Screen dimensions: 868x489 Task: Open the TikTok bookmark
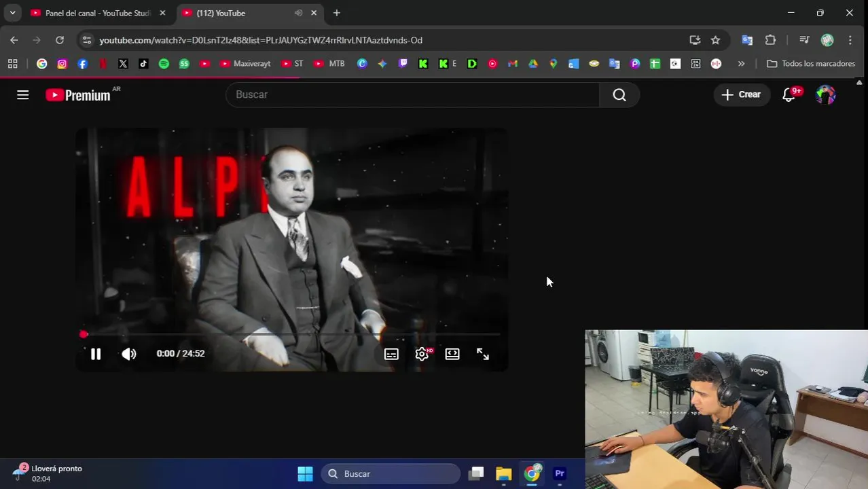[143, 63]
